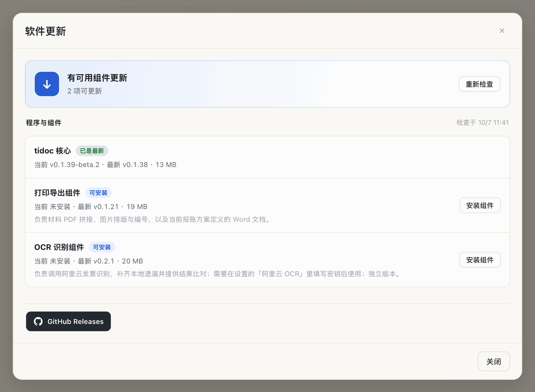Click the tidoc 核心 title
This screenshot has width=535, height=392.
53,151
